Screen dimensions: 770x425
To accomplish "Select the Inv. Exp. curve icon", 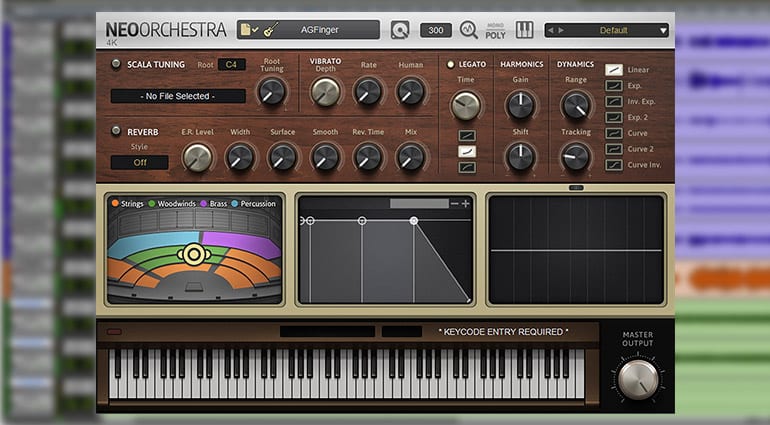I will [614, 101].
